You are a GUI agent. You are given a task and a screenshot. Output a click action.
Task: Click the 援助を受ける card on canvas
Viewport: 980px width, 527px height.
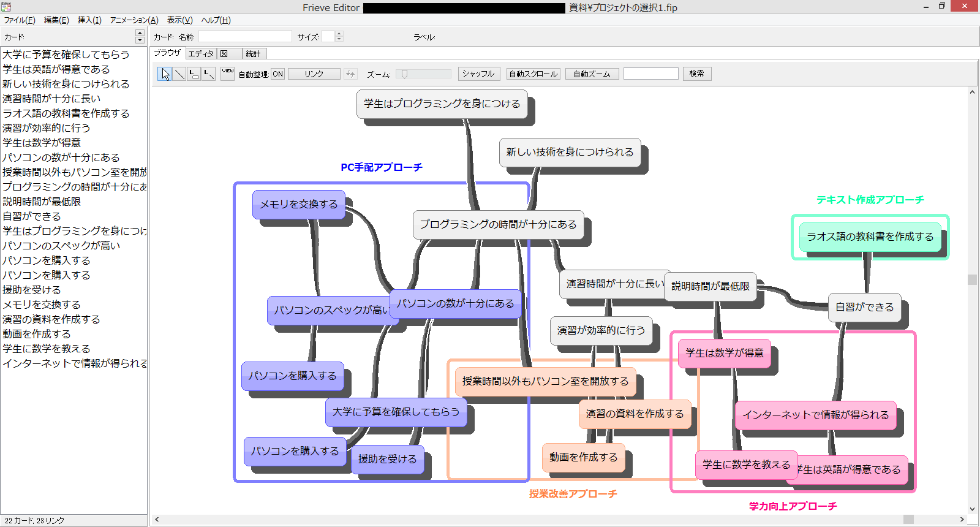[x=388, y=459]
